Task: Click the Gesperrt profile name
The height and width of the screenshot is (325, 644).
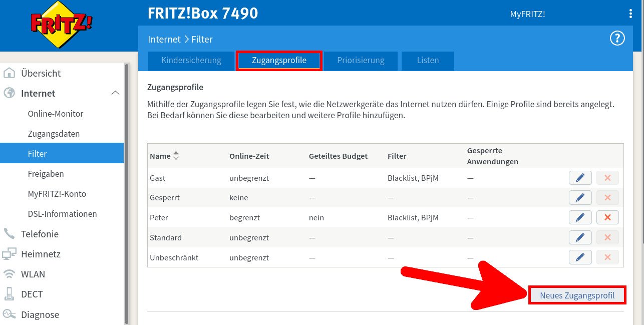Action: point(165,198)
